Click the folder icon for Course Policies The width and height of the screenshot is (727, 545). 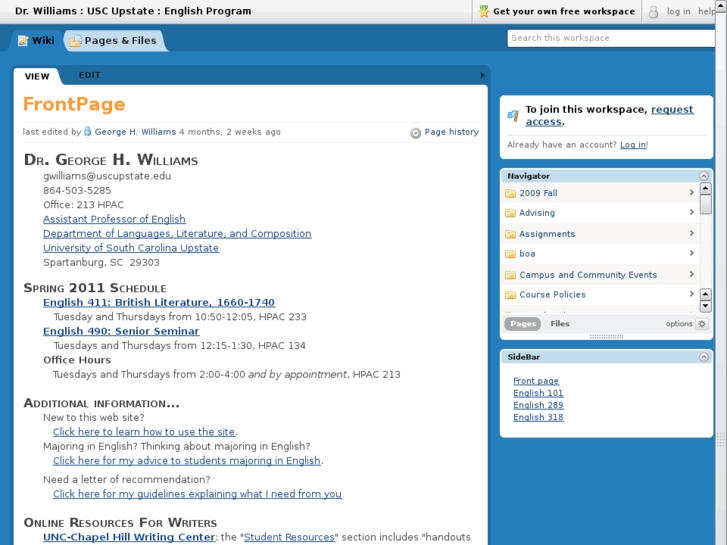tap(510, 295)
